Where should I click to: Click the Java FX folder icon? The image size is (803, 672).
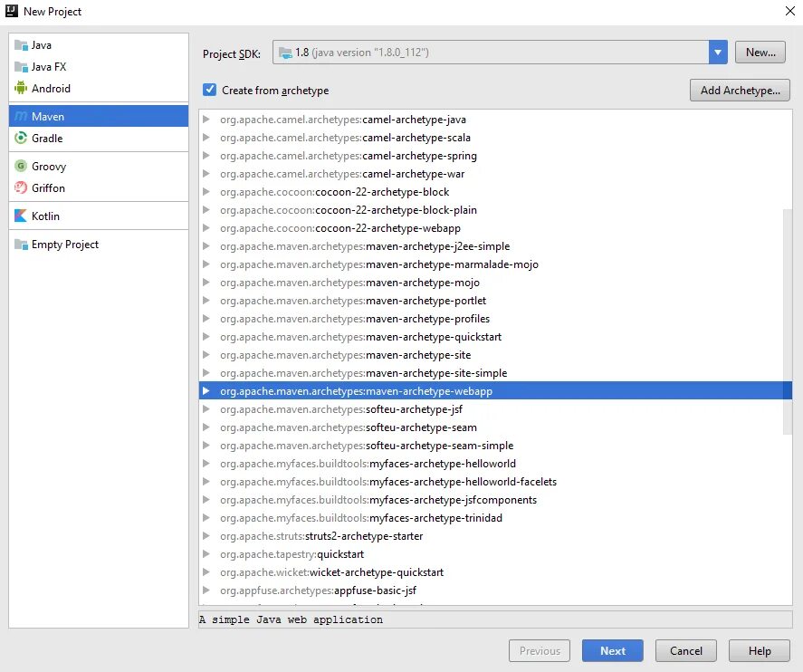(x=21, y=67)
